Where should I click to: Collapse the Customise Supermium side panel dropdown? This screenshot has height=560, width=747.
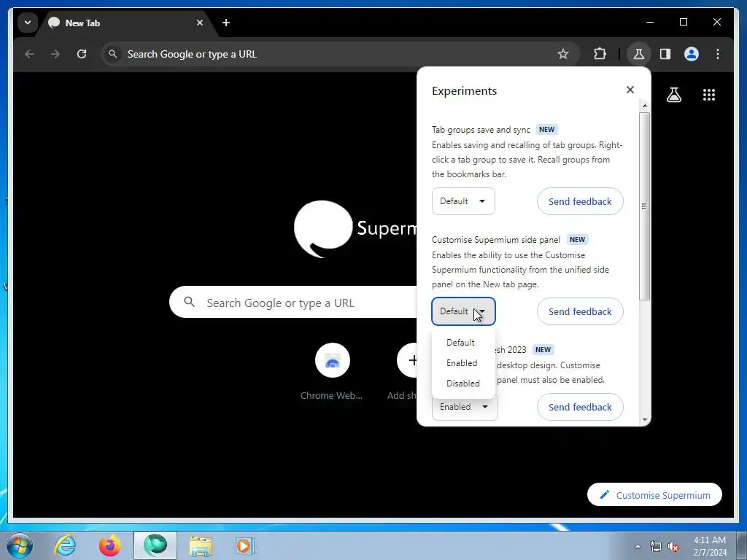tap(463, 311)
